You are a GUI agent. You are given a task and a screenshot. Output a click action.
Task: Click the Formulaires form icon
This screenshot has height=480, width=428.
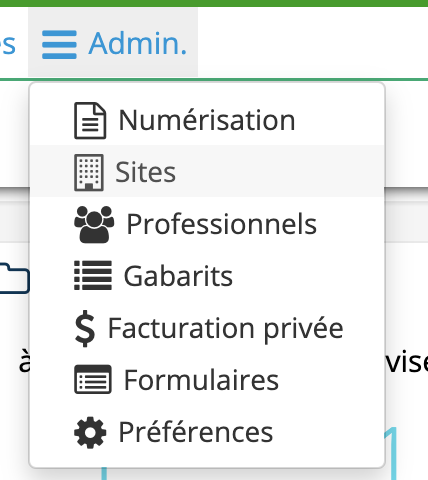(x=93, y=380)
